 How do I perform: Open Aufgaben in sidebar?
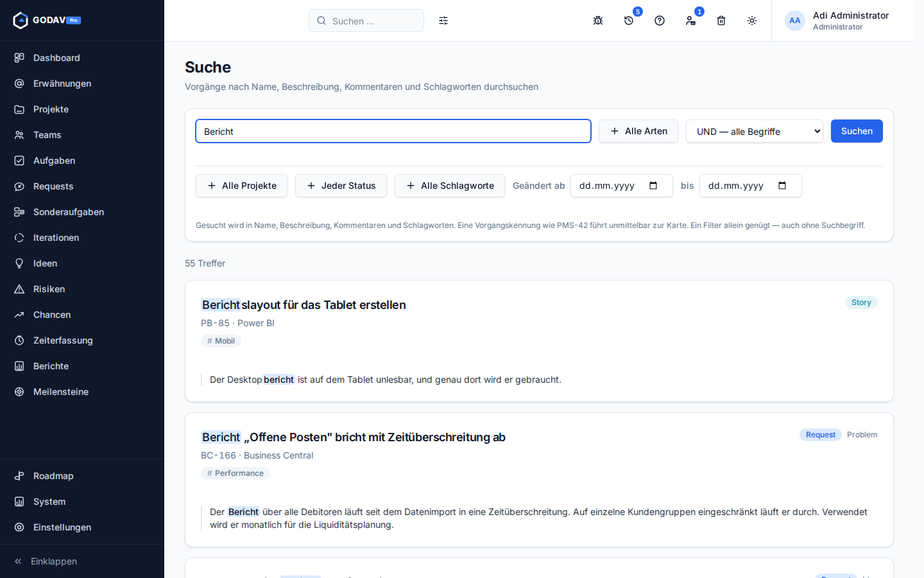coord(82,161)
